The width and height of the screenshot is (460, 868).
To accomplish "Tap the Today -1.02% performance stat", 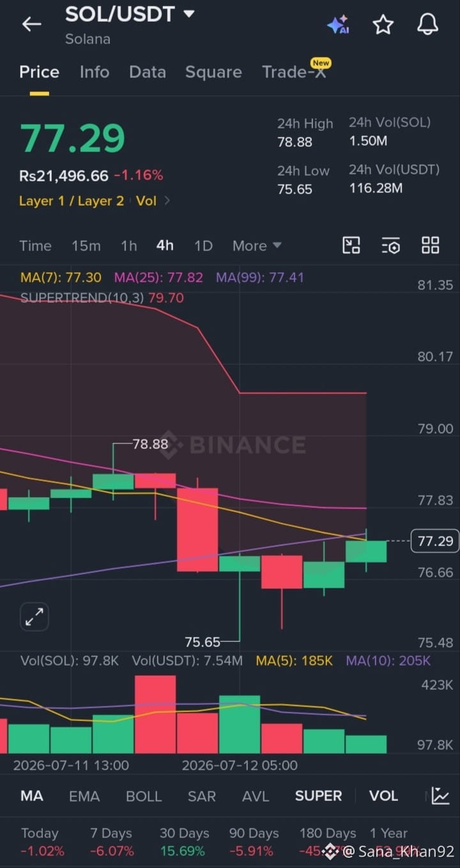I will click(42, 842).
